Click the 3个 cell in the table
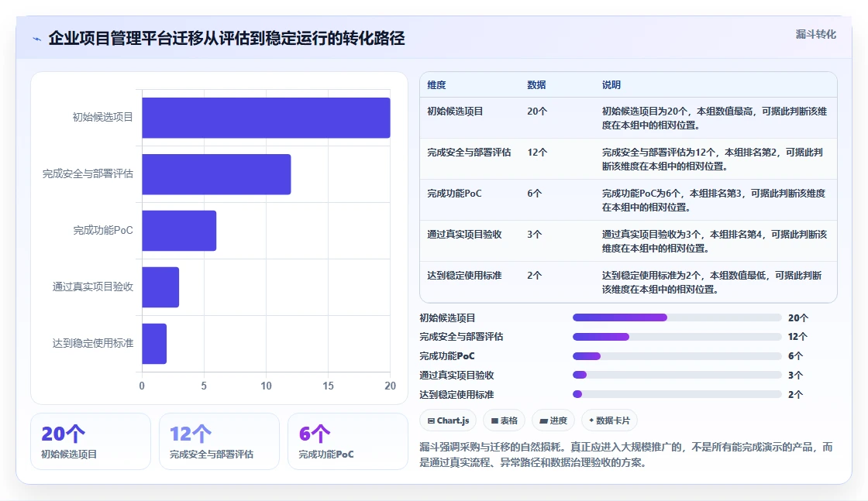868x501 pixels. [x=534, y=235]
